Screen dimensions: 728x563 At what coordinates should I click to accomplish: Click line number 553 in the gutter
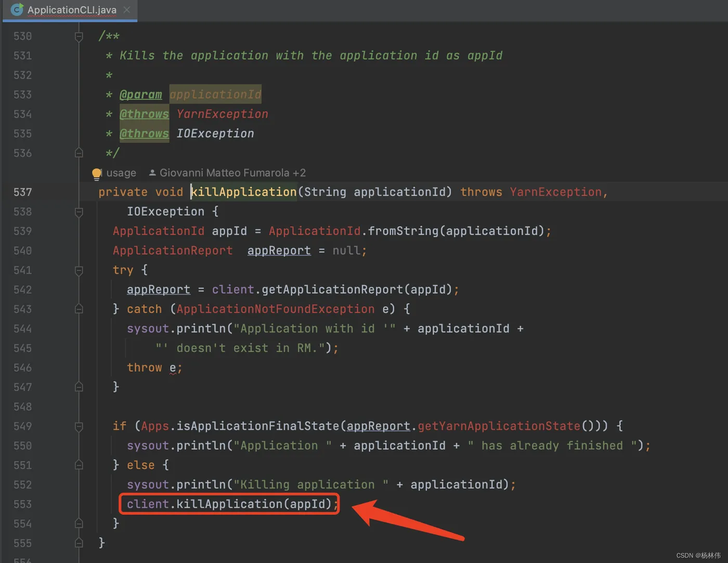click(x=23, y=504)
